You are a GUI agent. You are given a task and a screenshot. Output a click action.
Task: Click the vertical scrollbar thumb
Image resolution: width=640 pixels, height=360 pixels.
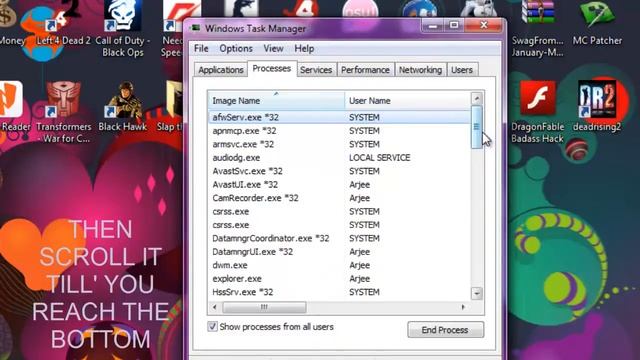(x=477, y=127)
